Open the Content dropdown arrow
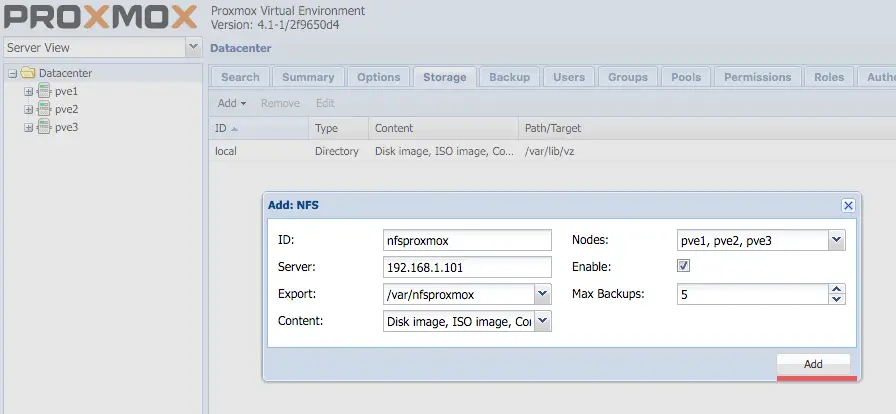Screen dimensions: 896x414 (x=543, y=321)
